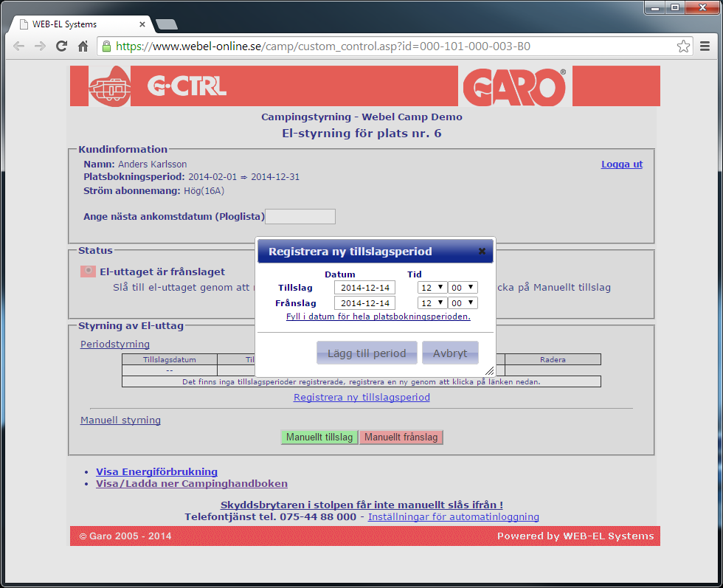723x588 pixels.
Task: Click the Frånslag date field
Action: click(364, 303)
